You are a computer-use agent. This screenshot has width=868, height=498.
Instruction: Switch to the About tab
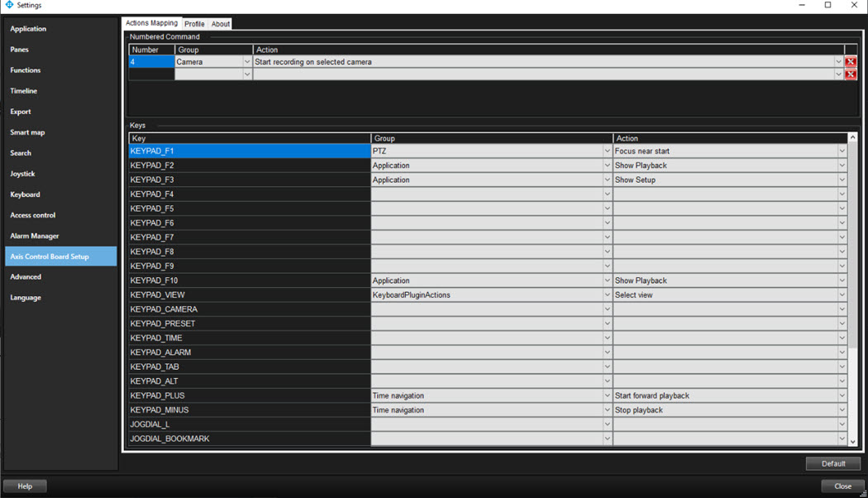tap(221, 24)
